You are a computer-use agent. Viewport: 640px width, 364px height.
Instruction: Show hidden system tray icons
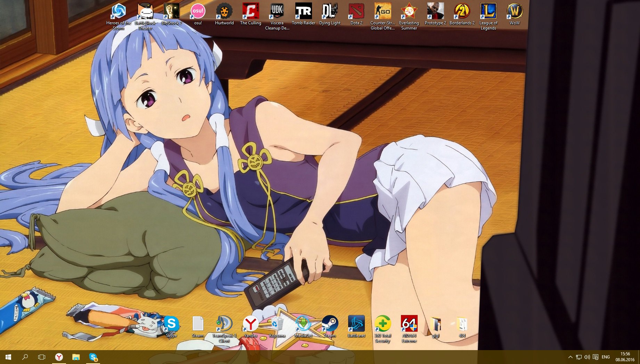(x=570, y=357)
